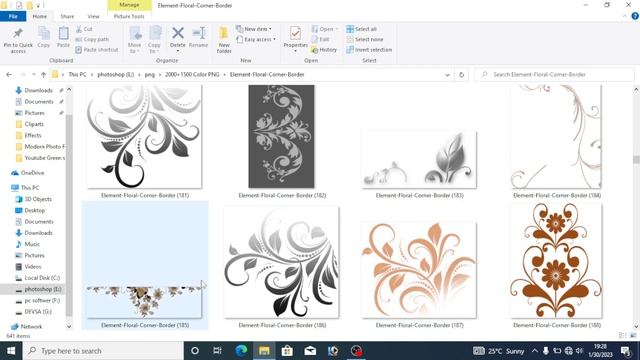Open Videos in navigation pane
The width and height of the screenshot is (640, 360).
[x=33, y=267]
